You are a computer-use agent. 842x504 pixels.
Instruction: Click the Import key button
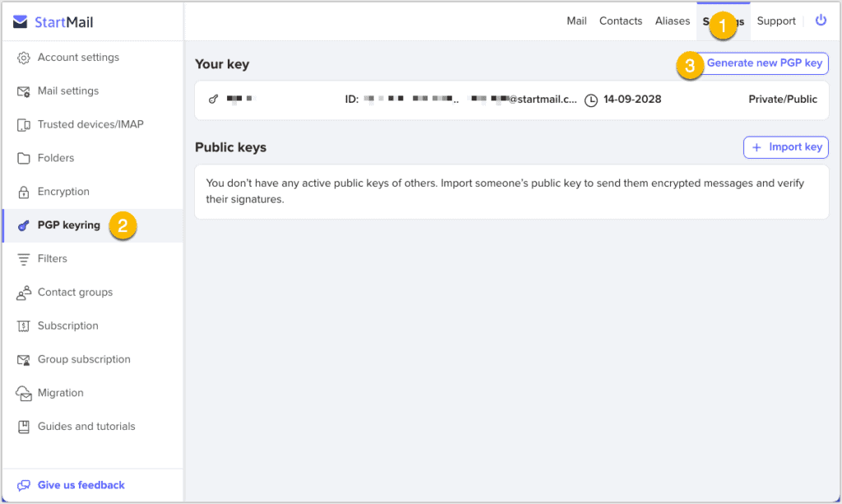pos(786,147)
